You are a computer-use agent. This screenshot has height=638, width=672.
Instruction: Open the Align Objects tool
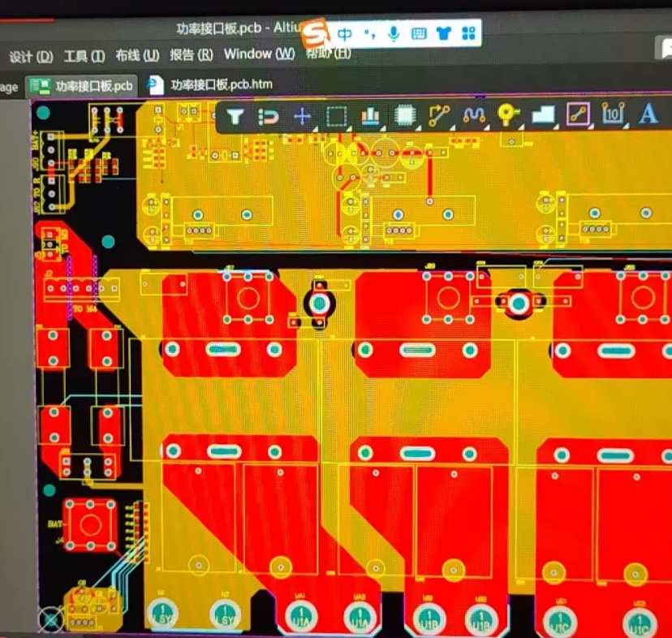click(x=370, y=116)
